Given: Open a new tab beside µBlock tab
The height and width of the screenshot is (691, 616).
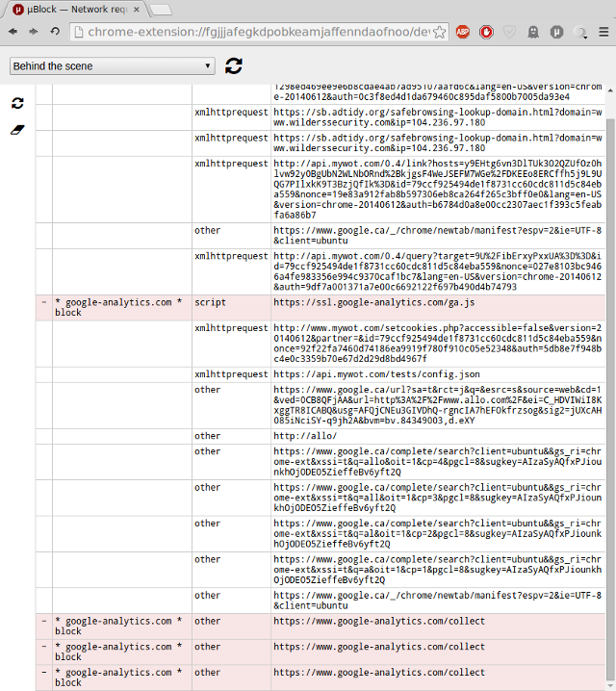Looking at the screenshot, I should (x=162, y=10).
